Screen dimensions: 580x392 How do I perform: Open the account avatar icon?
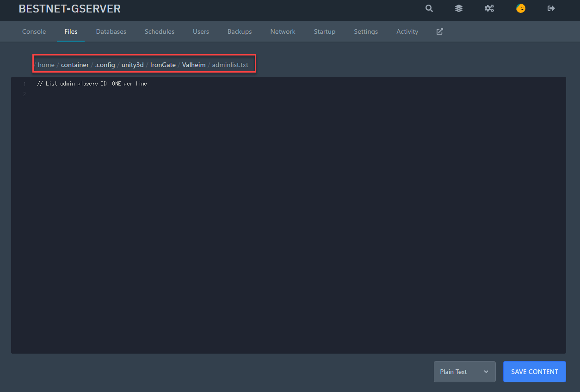[521, 8]
